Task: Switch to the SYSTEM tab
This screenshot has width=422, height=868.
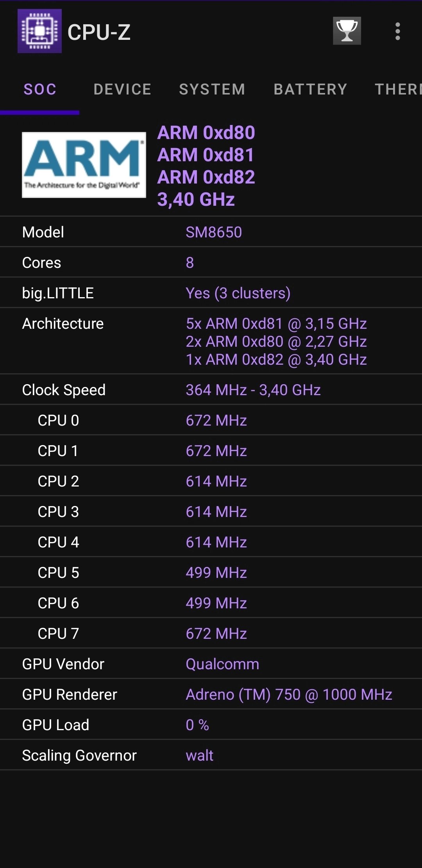Action: (x=212, y=89)
